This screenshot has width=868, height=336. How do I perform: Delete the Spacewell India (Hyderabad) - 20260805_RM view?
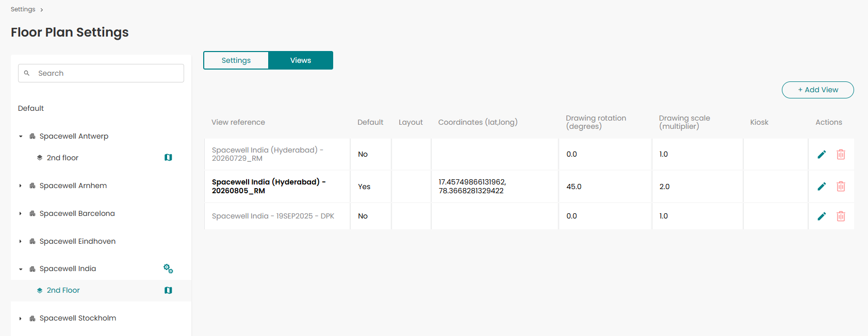coord(841,187)
